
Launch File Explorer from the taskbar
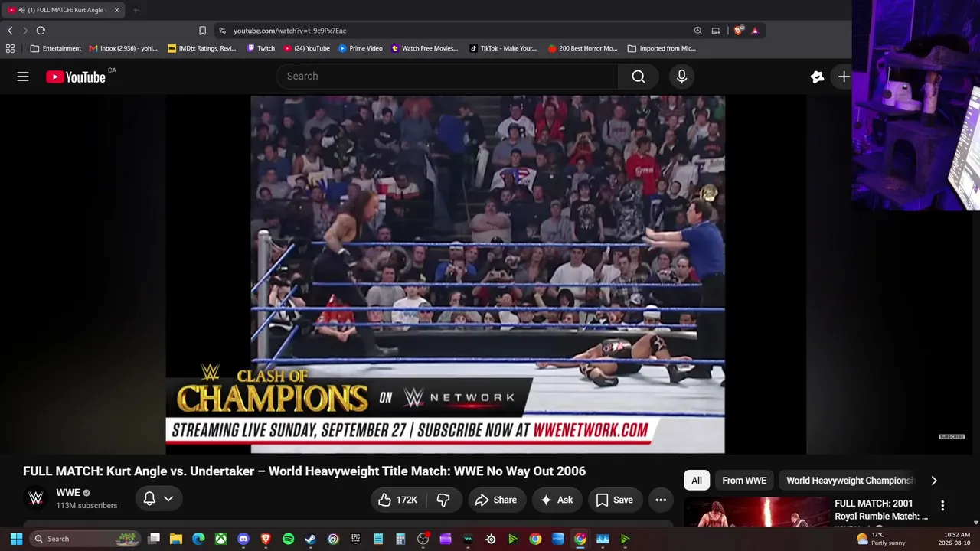176,539
